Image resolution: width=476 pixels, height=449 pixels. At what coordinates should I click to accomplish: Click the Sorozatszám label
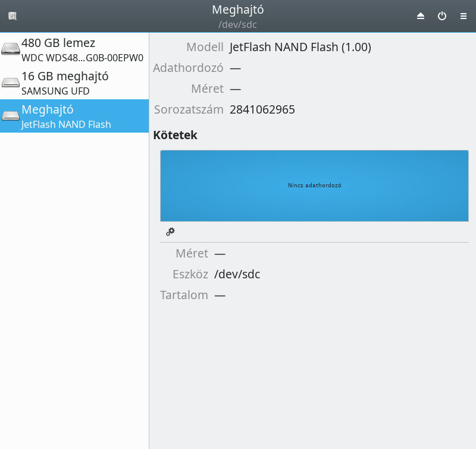189,109
